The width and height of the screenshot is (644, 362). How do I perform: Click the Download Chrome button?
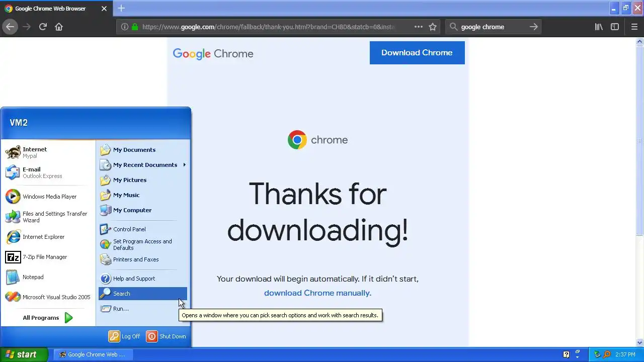(x=417, y=52)
